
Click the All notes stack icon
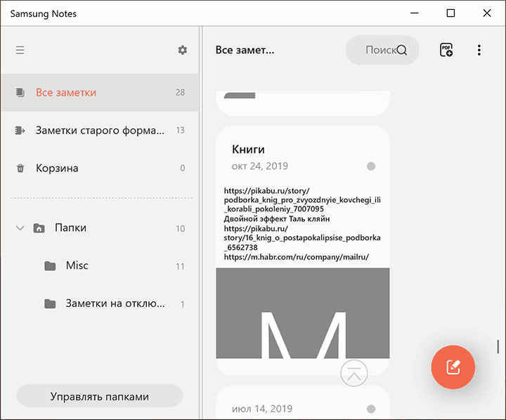point(20,93)
